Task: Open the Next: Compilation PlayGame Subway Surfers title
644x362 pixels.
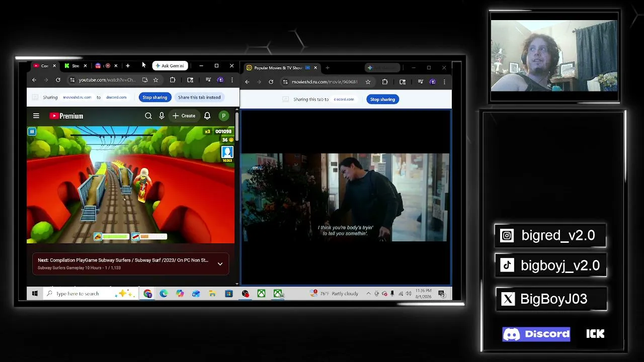Action: tap(123, 260)
